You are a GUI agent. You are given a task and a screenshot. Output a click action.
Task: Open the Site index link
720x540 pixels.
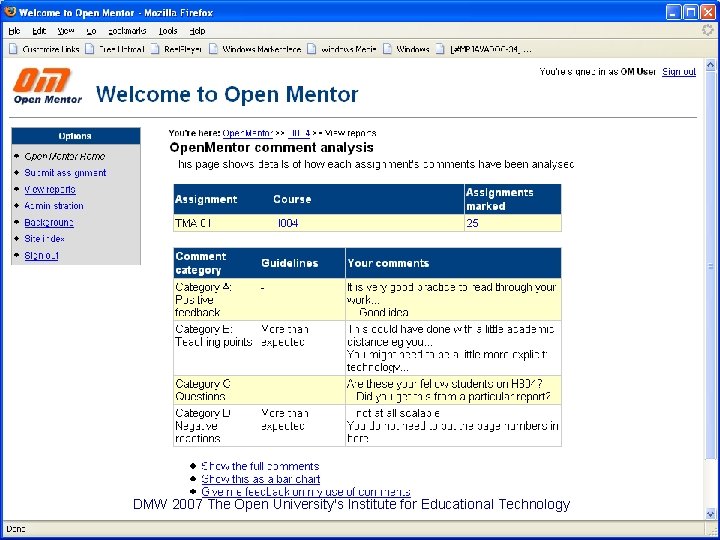(45, 239)
